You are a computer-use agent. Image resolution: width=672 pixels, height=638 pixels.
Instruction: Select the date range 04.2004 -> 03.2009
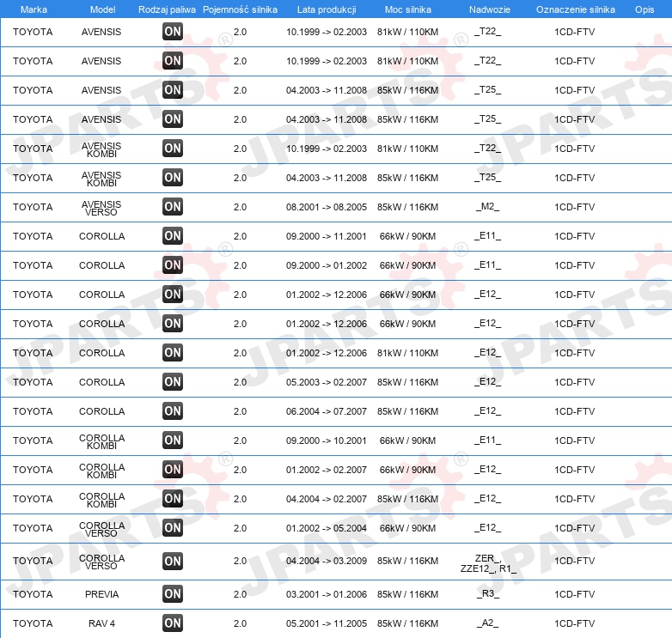point(327,561)
